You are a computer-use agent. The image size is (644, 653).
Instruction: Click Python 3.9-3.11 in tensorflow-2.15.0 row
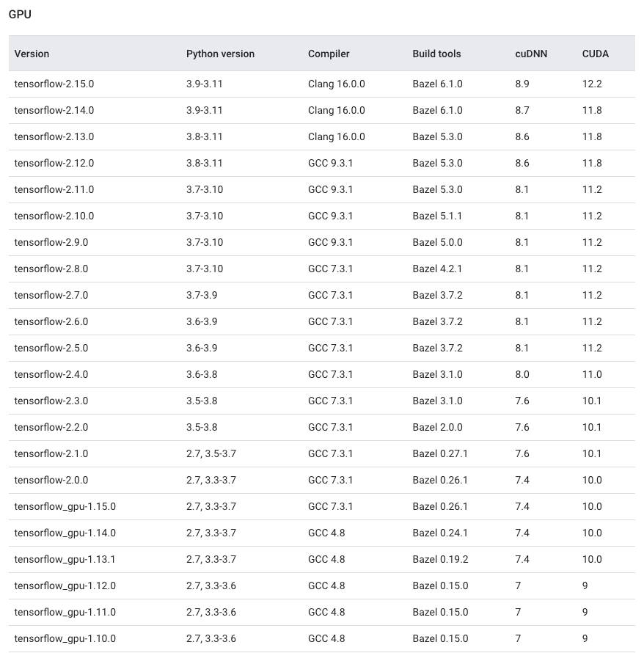[x=205, y=84]
